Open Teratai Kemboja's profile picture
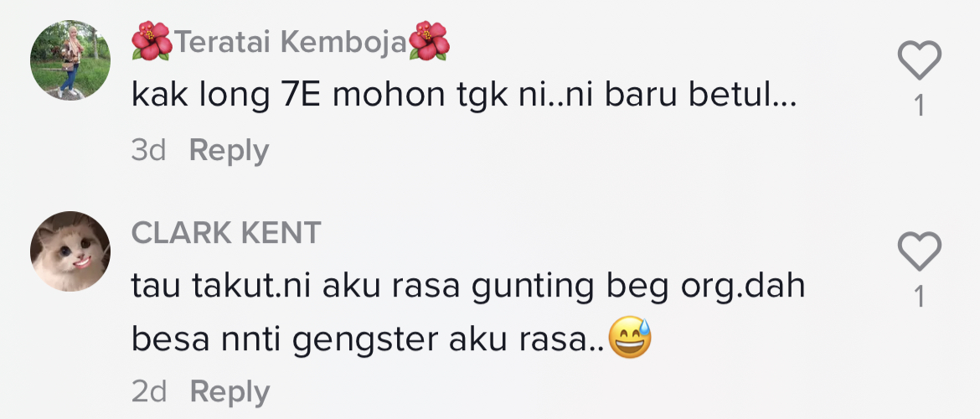This screenshot has width=980, height=419. coord(70,60)
